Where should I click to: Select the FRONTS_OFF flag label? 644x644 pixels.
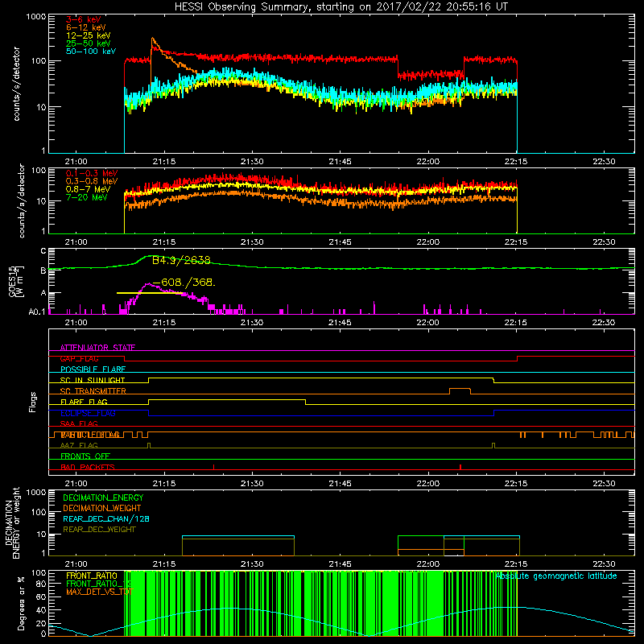(x=85, y=456)
